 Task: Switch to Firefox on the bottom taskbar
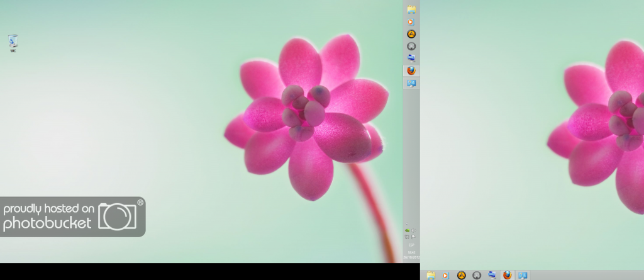click(508, 275)
